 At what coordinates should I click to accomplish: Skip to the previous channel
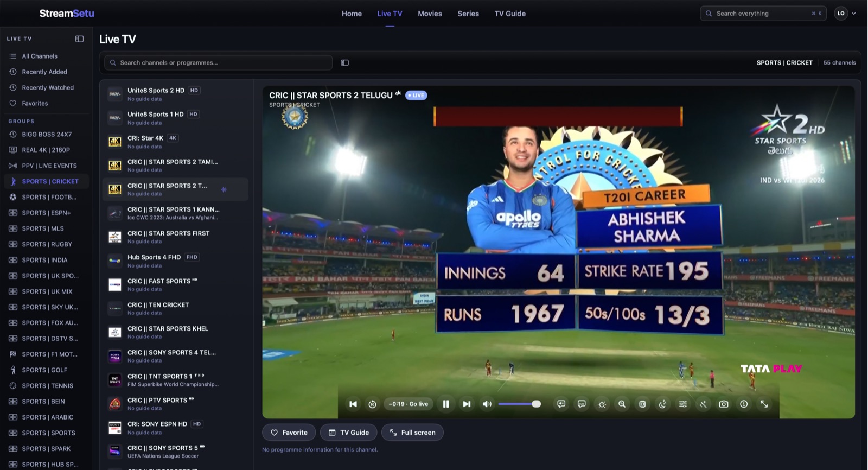353,404
